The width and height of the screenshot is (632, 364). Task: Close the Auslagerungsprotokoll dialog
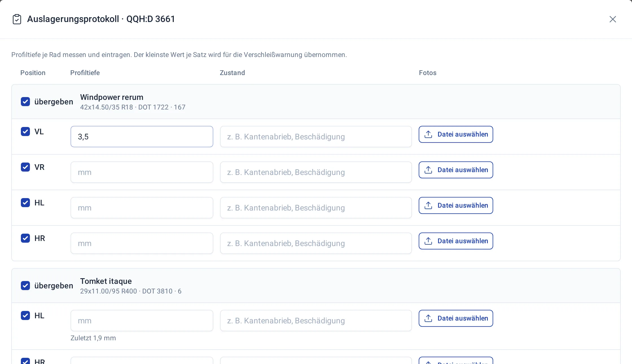[613, 19]
